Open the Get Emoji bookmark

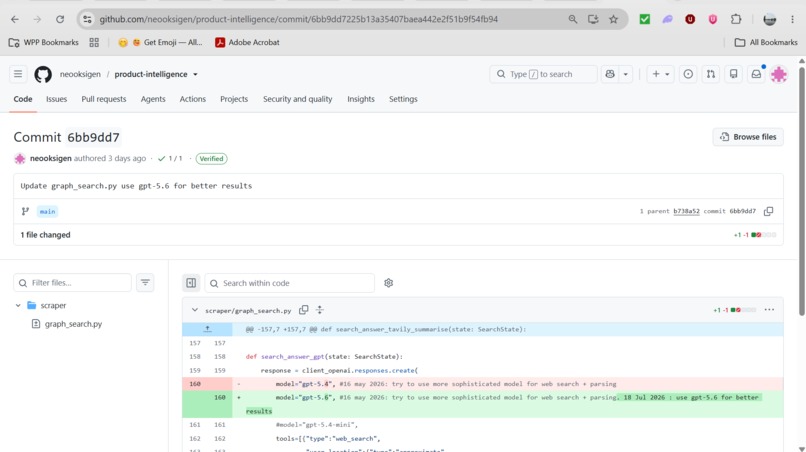[160, 43]
